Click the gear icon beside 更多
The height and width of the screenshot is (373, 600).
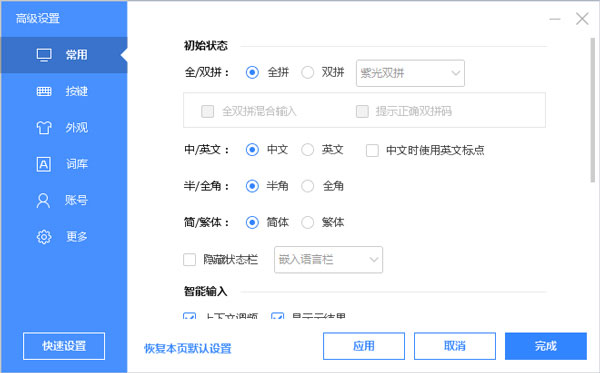click(44, 237)
